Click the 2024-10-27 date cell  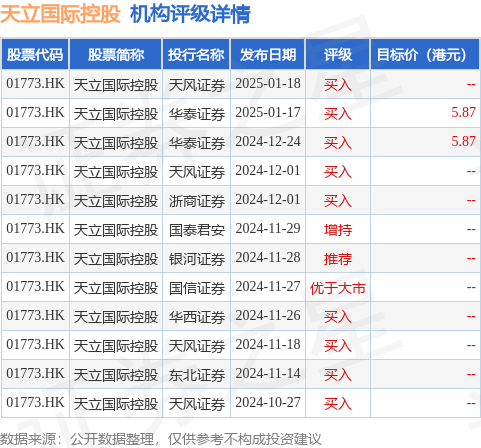[x=268, y=403]
